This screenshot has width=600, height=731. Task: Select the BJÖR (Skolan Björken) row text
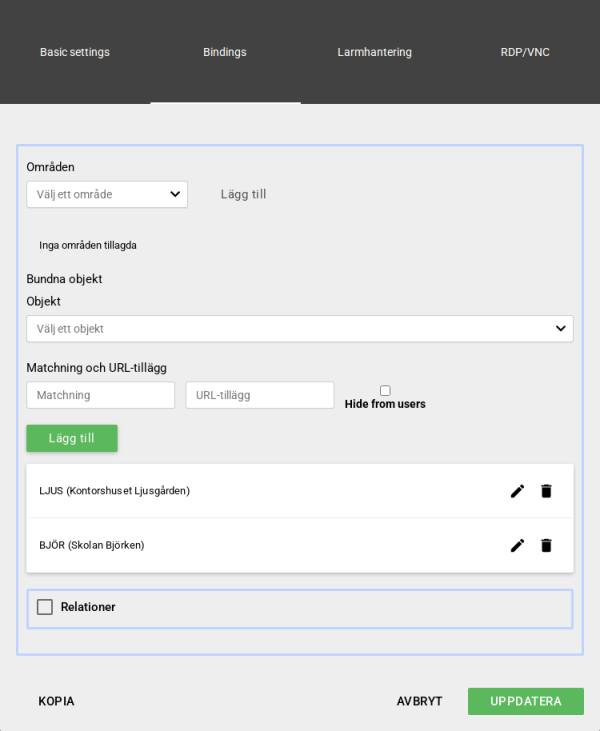[x=92, y=545]
